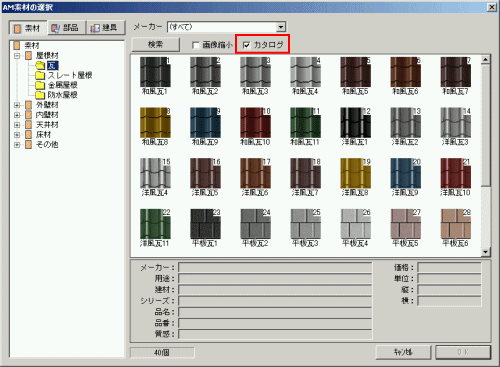The image size is (500, 367).
Task: Select the 平板瓦3 material thumbnail
Action: [x=305, y=224]
